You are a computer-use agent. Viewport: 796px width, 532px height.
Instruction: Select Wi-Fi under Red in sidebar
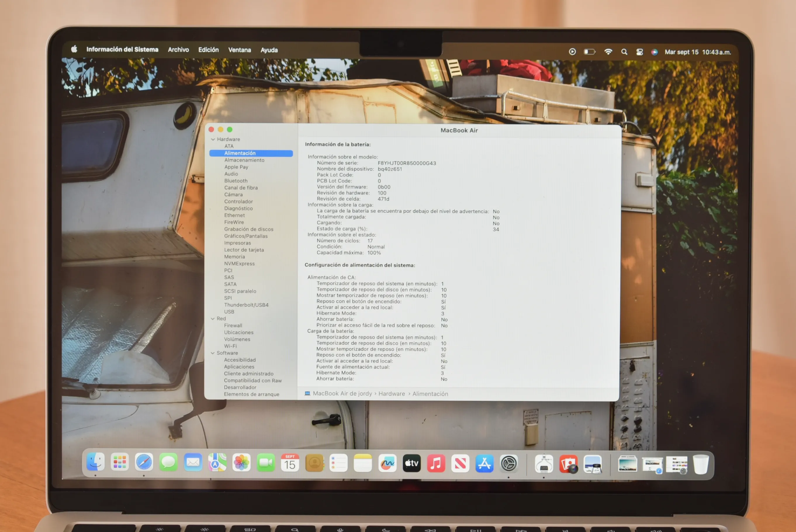(x=230, y=346)
